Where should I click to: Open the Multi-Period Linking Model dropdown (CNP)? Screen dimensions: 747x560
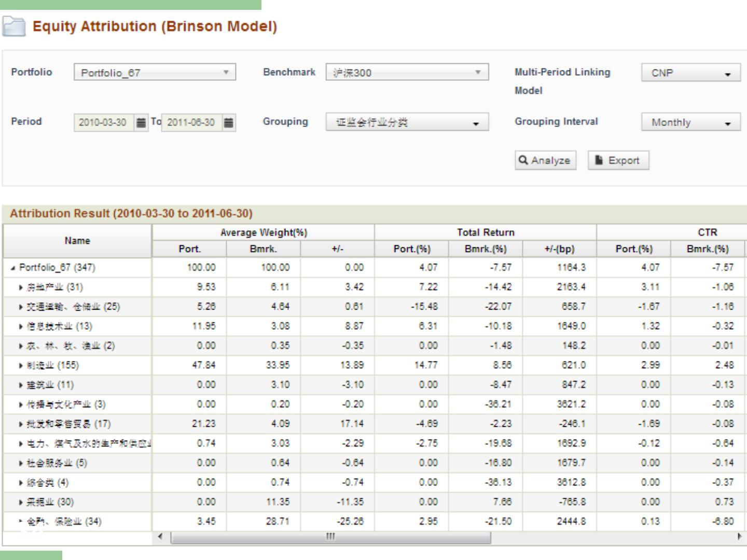click(690, 73)
